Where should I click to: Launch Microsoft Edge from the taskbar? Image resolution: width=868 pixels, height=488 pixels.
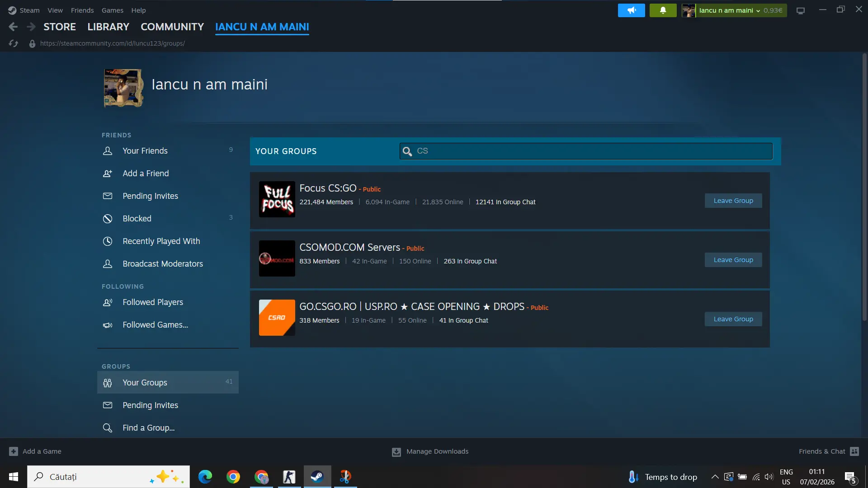point(205,477)
